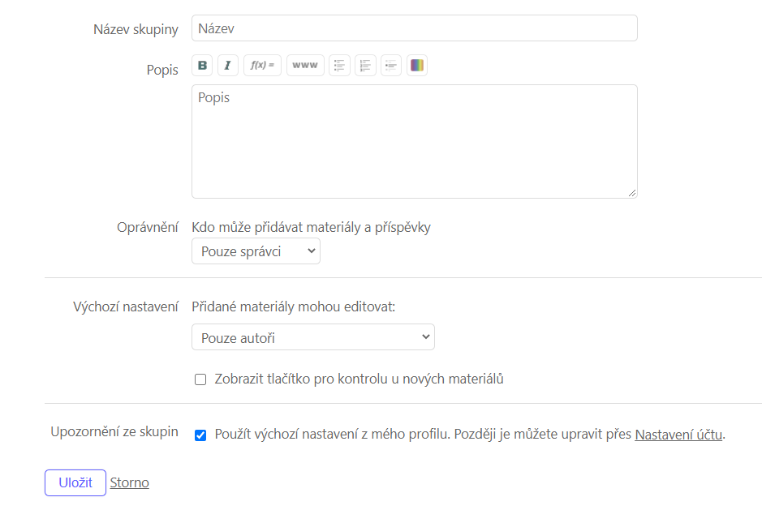Click the 'Zobrazit tlačítko pro kontrolu' label text
This screenshot has height=510, width=762.
coord(359,379)
